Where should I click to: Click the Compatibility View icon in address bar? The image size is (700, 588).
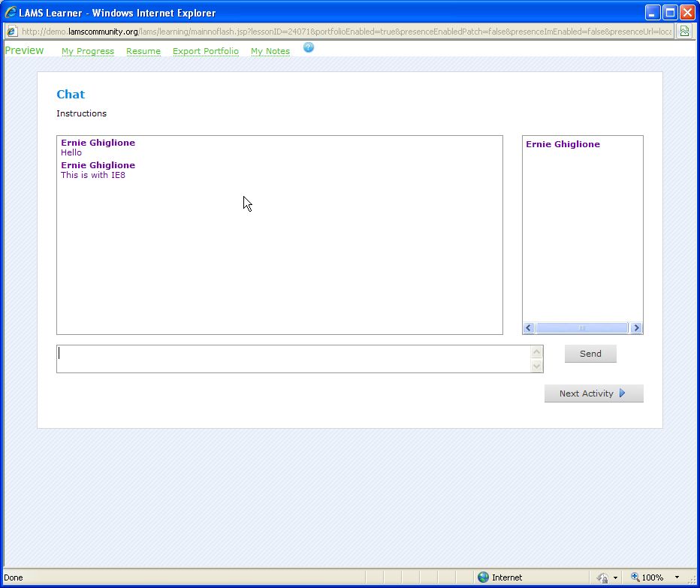tap(684, 32)
